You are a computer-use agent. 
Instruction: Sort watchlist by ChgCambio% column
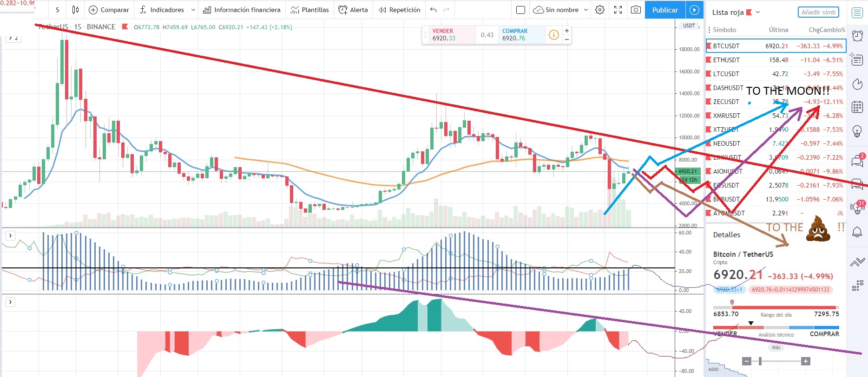pyautogui.click(x=827, y=30)
